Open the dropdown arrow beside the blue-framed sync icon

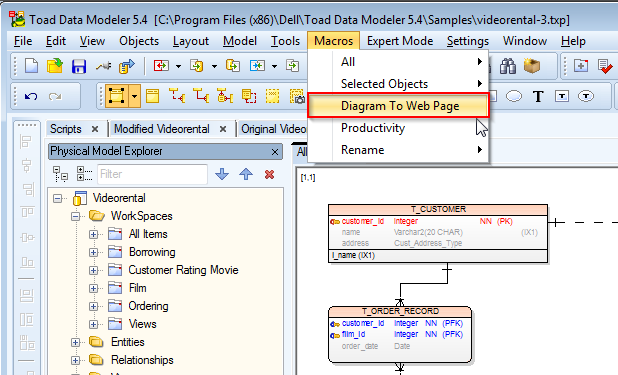(274, 66)
